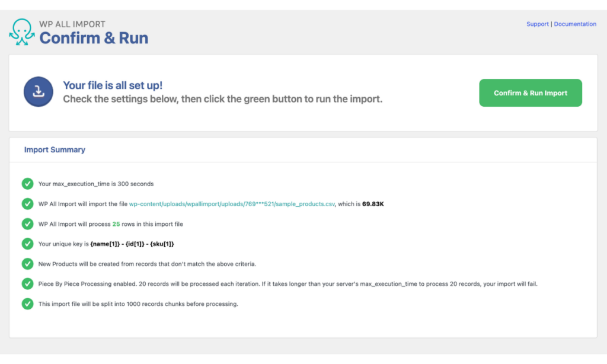Click the unique key value {name[1]} - {id[1]} - {sku[1]}

coord(132,244)
